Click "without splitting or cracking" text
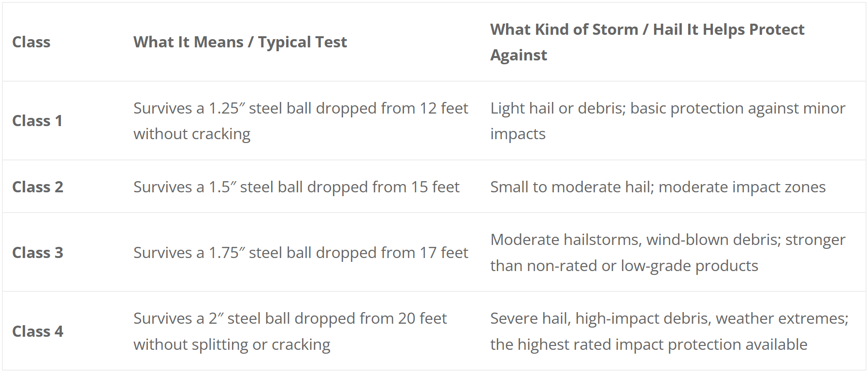868x373 pixels. pos(231,344)
